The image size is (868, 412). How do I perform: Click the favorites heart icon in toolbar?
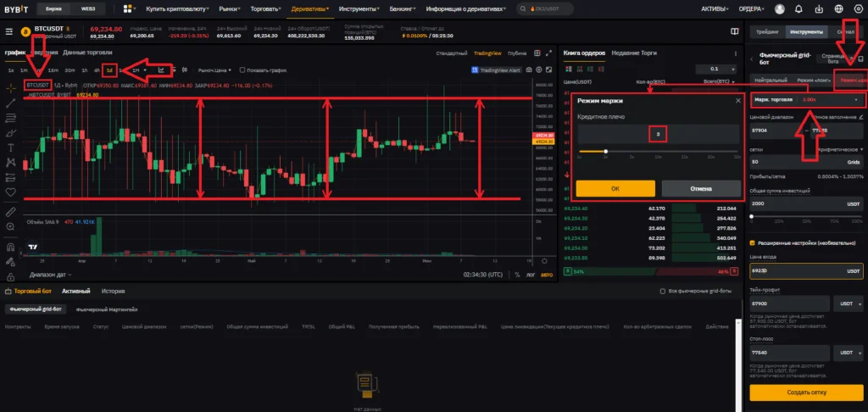[x=10, y=192]
